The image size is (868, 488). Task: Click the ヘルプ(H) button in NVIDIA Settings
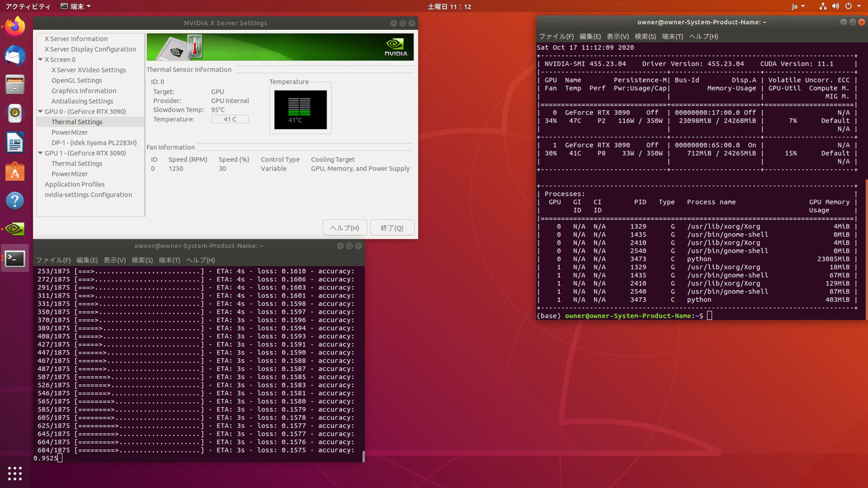tap(345, 228)
